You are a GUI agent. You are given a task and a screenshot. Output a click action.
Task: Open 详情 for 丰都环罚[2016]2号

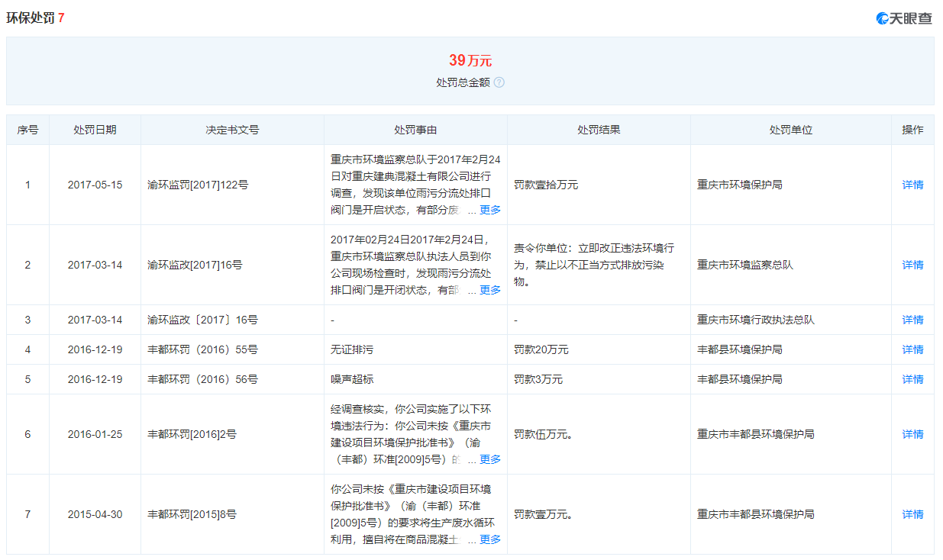tap(912, 434)
